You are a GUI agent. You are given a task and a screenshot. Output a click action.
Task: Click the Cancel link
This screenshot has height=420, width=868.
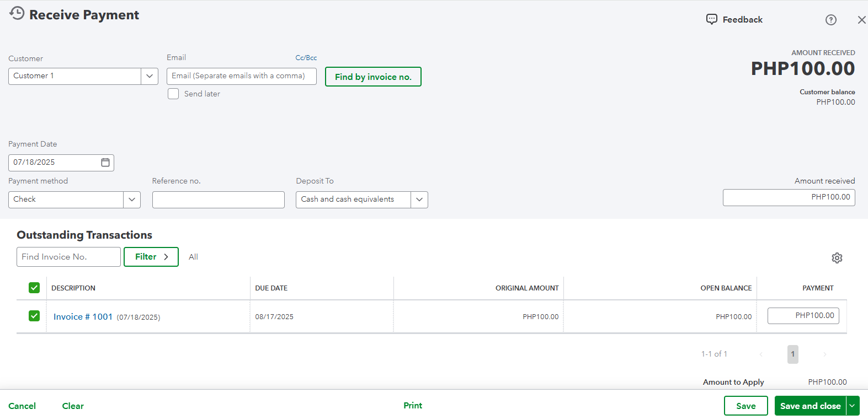coord(22,406)
